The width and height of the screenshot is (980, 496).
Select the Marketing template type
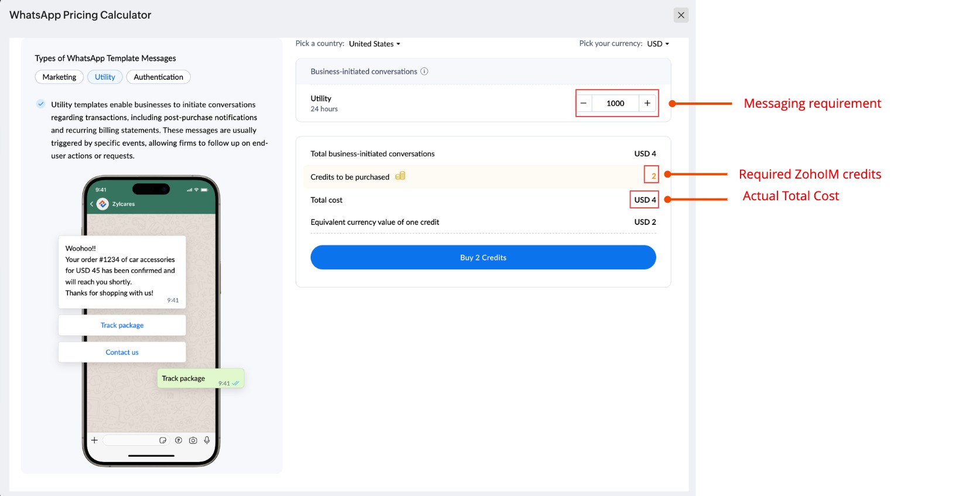point(59,77)
